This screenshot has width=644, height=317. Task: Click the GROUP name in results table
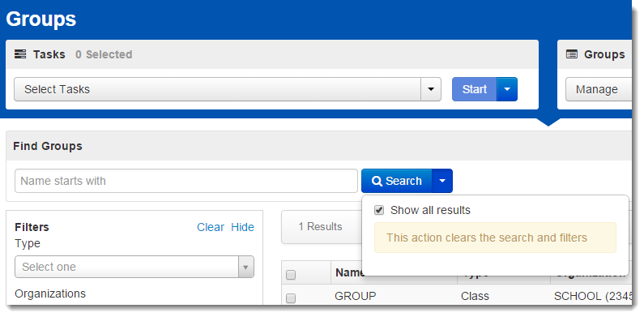click(356, 296)
